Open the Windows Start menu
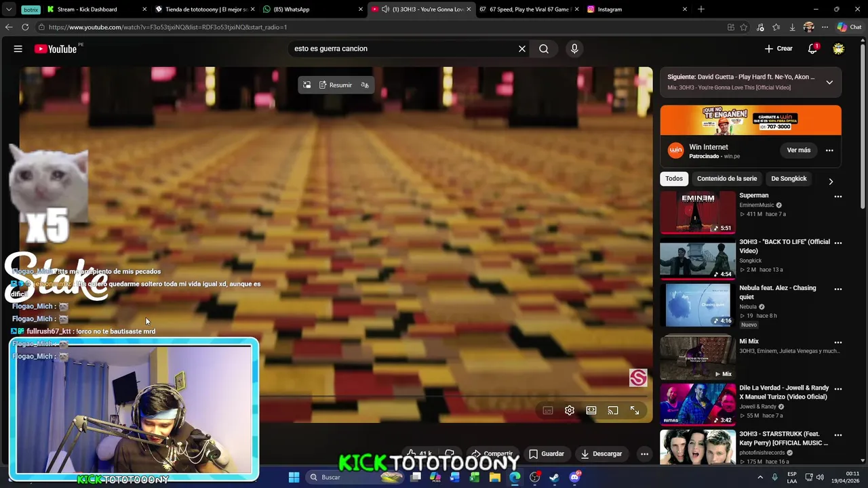 tap(294, 477)
